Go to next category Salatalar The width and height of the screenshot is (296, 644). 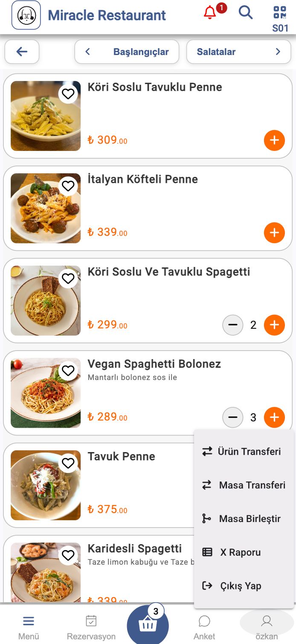tap(238, 52)
